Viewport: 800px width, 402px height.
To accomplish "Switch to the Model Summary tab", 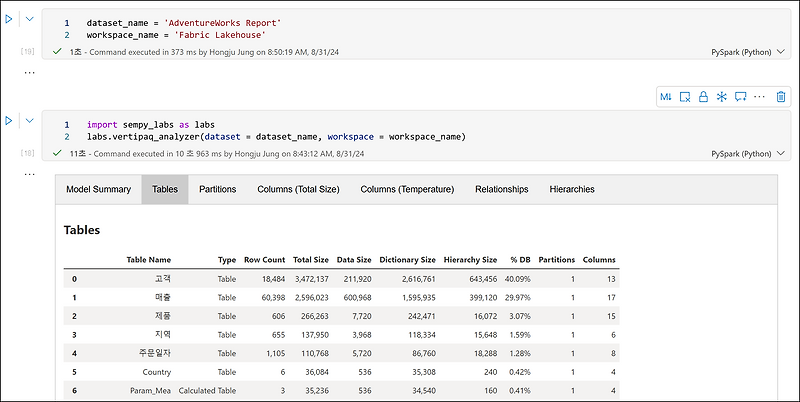I will point(98,189).
